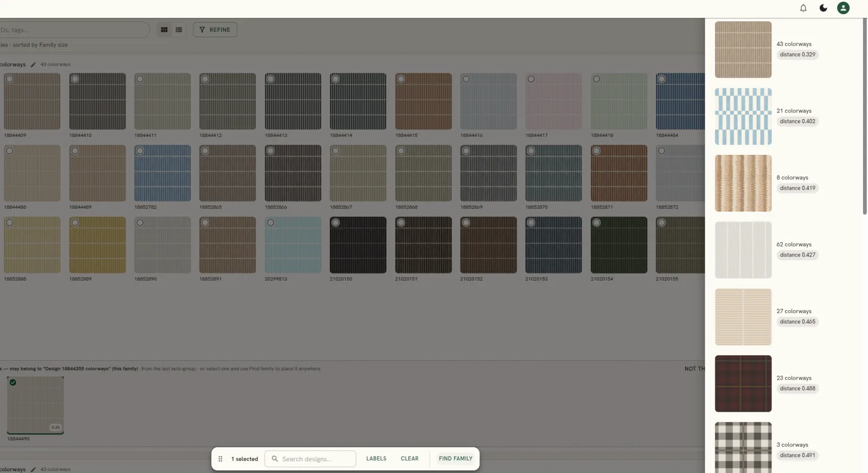This screenshot has width=868, height=473.
Task: Open the rust brown design 18852871
Action: [619, 173]
